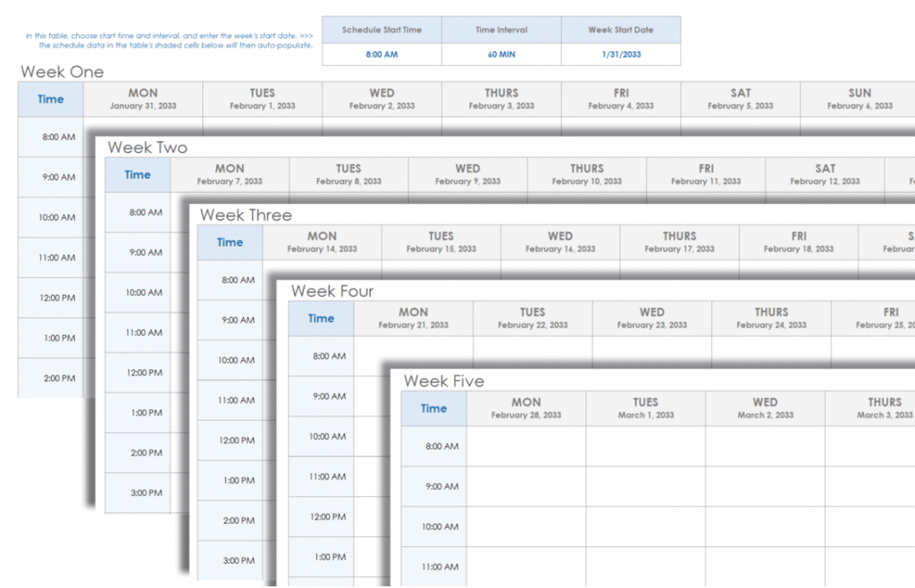Click 11:00 AM row in Week Two

coord(138,332)
